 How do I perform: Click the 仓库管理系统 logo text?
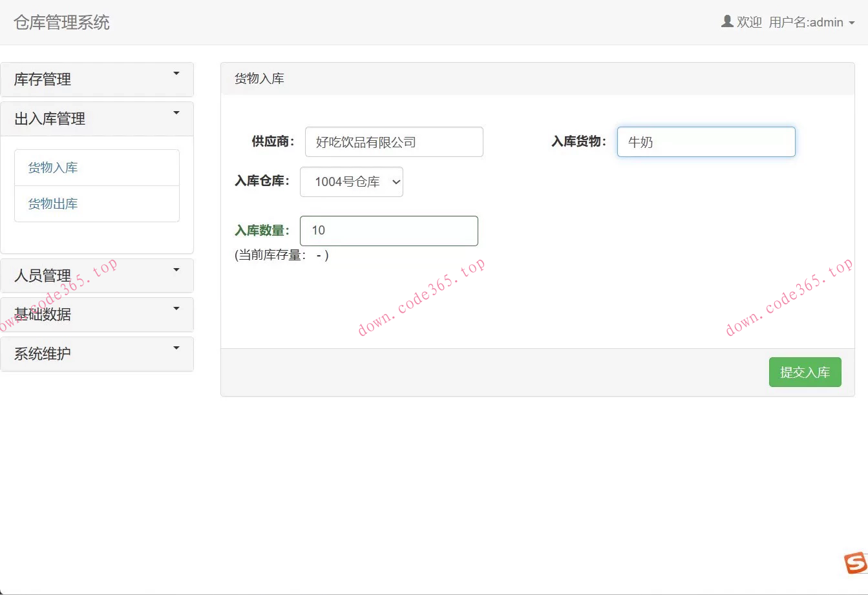point(61,21)
